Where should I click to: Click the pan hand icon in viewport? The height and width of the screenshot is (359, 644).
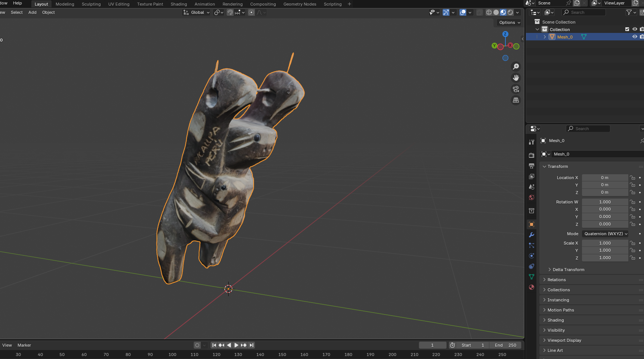(516, 78)
